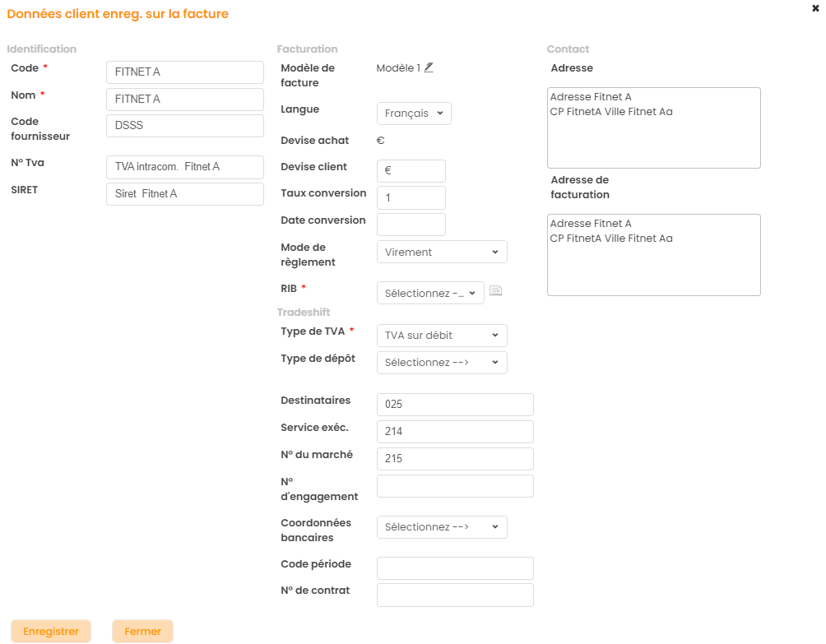The width and height of the screenshot is (826, 644).
Task: Close the dialog with the X icon
Action: (815, 8)
